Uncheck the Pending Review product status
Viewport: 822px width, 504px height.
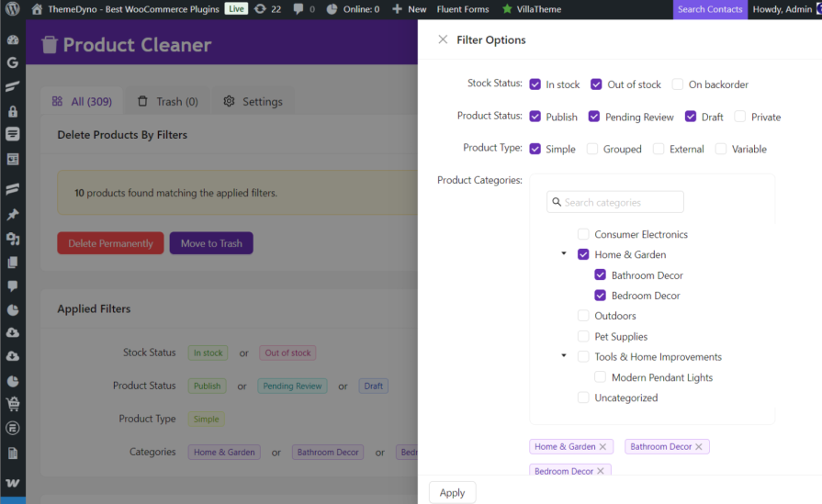594,117
